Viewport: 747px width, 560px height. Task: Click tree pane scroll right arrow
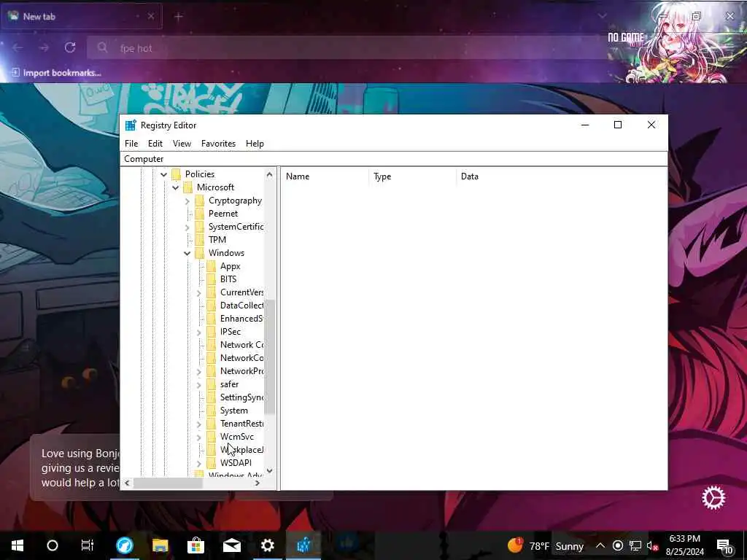click(258, 483)
